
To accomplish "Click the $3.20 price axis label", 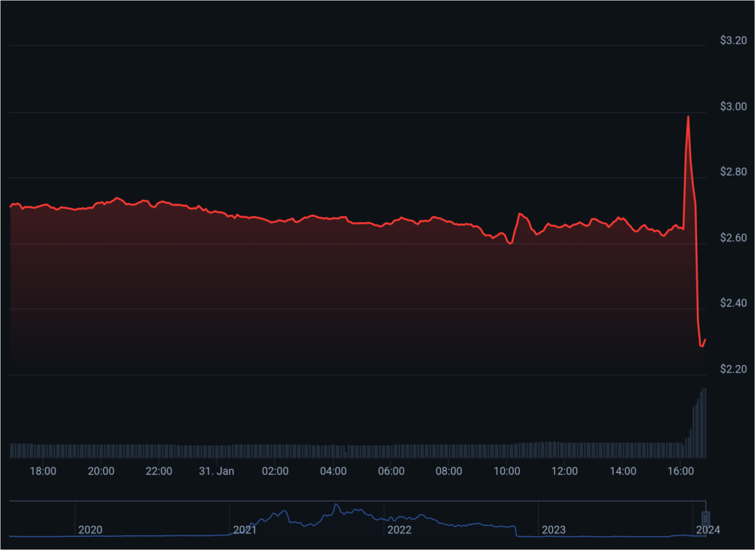I will click(733, 41).
